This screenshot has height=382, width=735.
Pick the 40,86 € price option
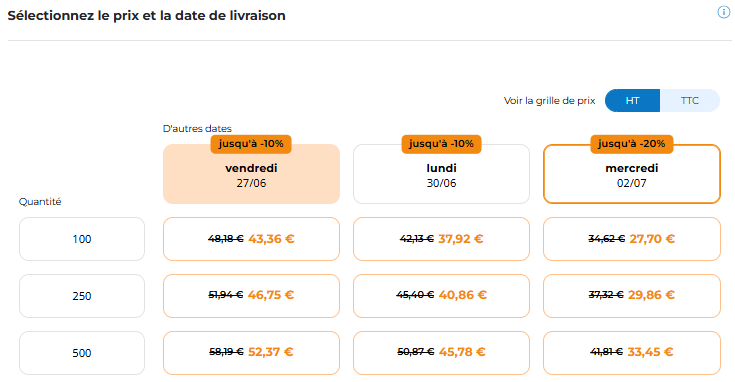click(x=441, y=296)
